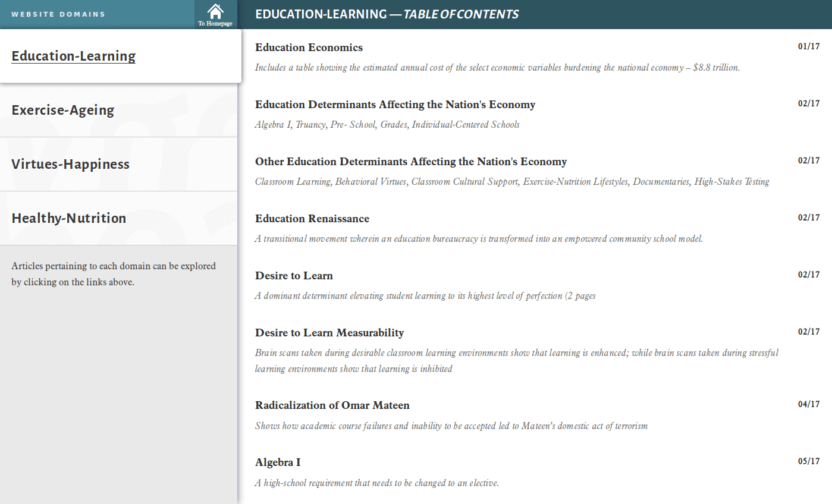This screenshot has width=832, height=504.
Task: Click the 04/17 date beside Radicalization of Omar Mateen
Action: 809,404
